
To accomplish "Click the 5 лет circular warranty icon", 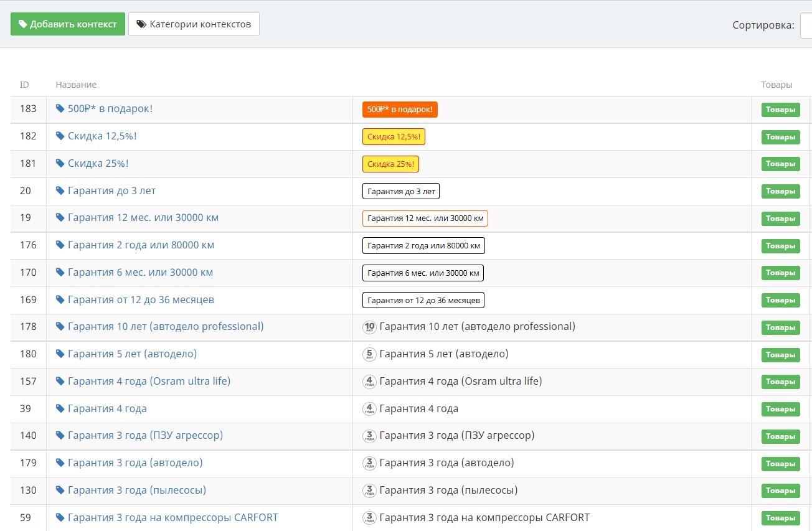I will pyautogui.click(x=369, y=354).
